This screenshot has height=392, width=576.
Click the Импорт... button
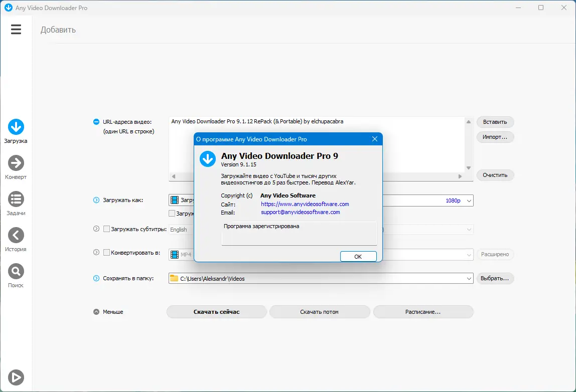point(495,137)
